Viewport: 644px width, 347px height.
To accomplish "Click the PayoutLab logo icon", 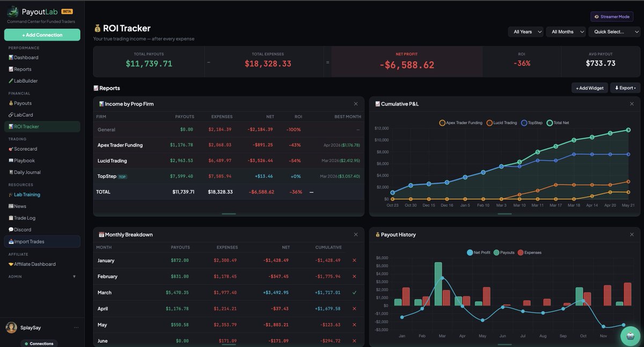I will click(x=12, y=12).
